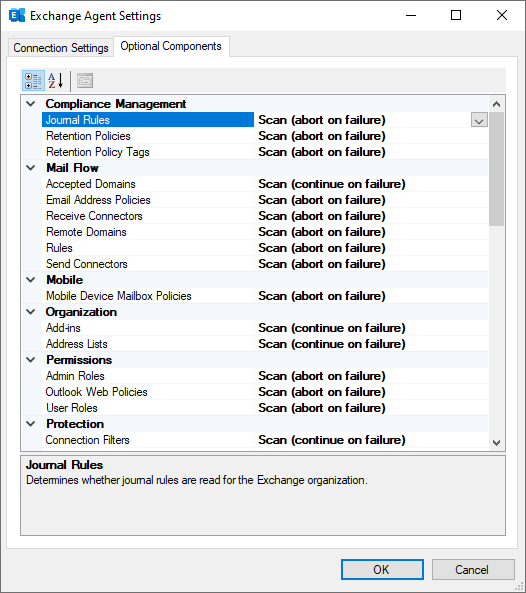526x593 pixels.
Task: Confirm settings with OK button
Action: pos(382,570)
